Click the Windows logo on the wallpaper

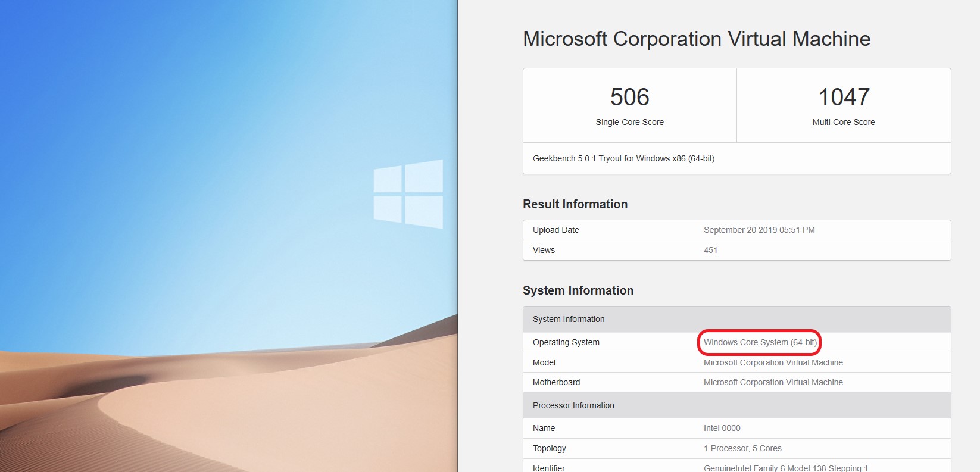[408, 193]
